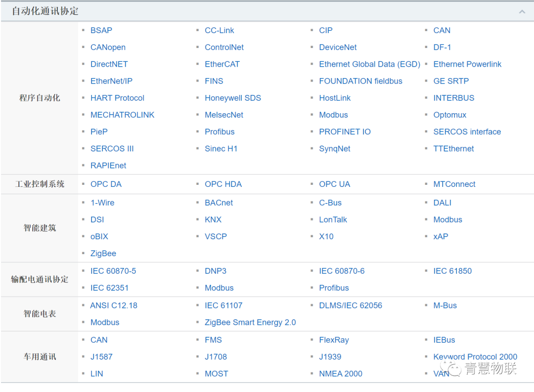Image resolution: width=534 pixels, height=392 pixels.
Task: Open HART Protocol link
Action: point(117,98)
